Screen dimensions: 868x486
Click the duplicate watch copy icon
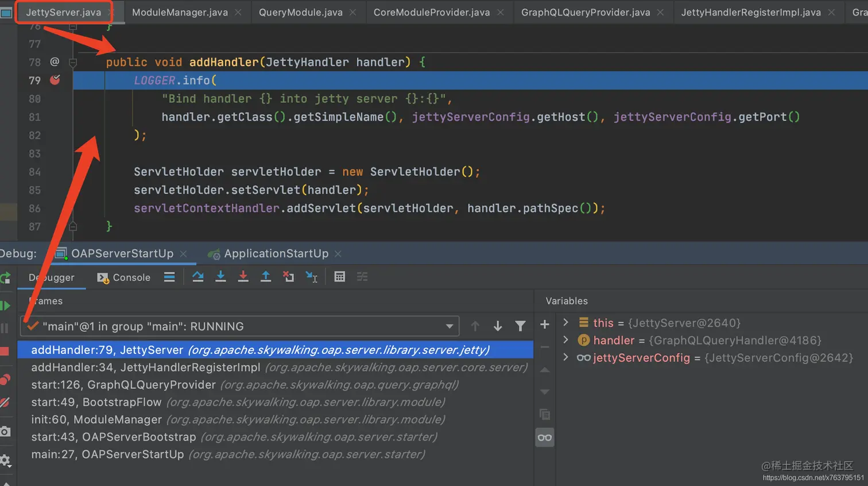[545, 414]
